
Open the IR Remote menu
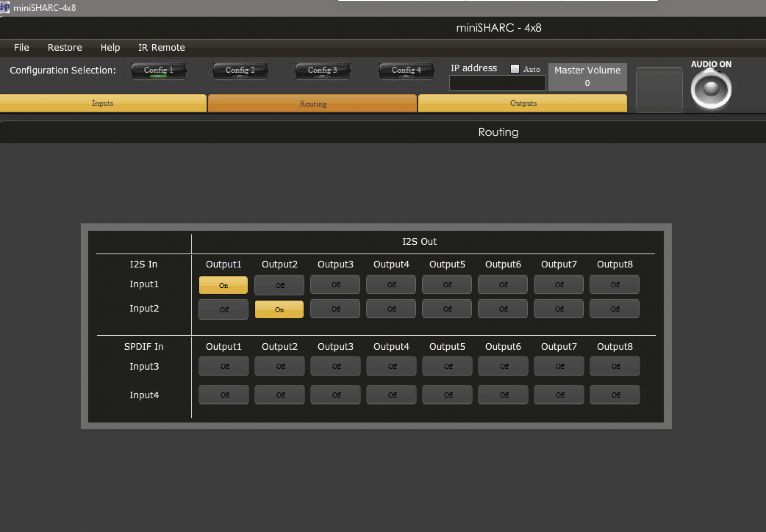click(x=161, y=47)
